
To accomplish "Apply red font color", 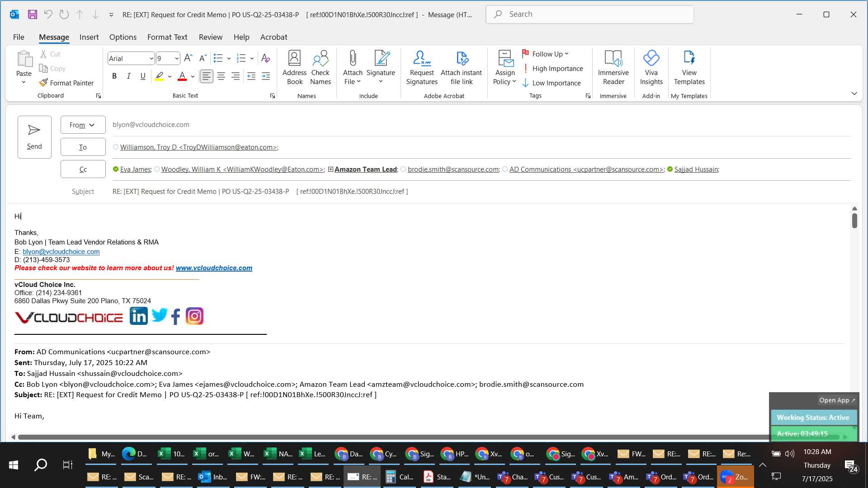I will tap(182, 76).
